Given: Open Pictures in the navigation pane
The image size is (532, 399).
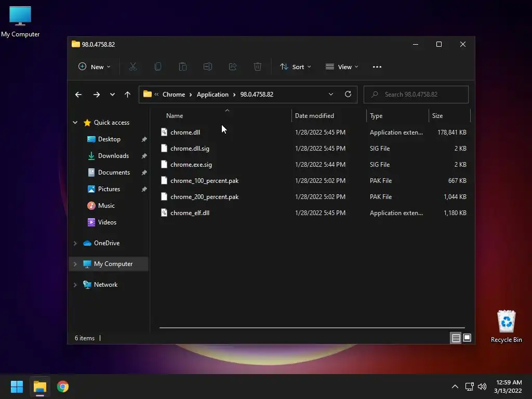Looking at the screenshot, I should (109, 189).
